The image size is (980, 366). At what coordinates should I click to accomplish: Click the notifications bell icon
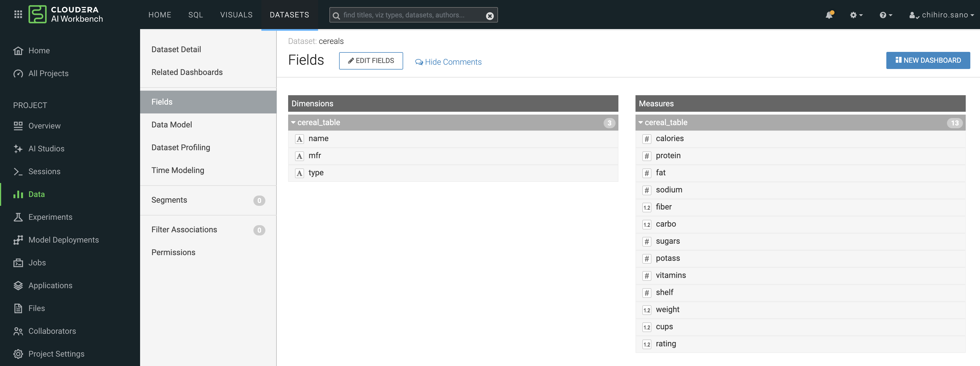[829, 15]
